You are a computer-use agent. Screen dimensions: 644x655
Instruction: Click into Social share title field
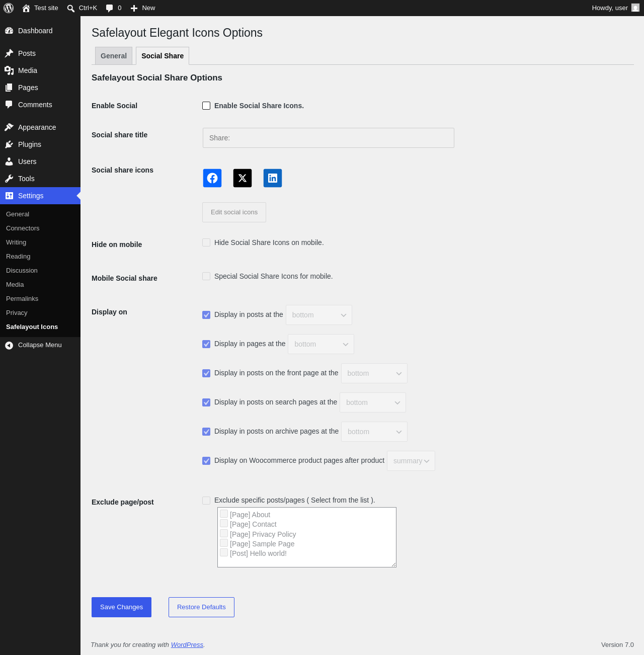pos(329,138)
